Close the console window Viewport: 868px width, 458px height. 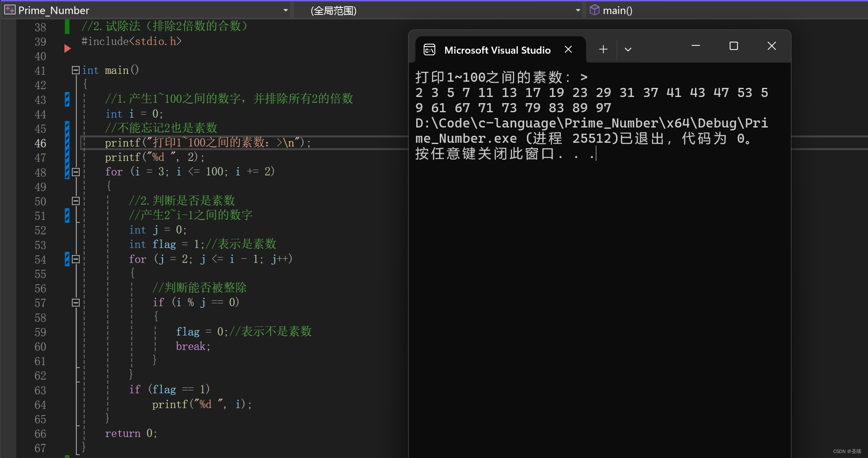click(x=772, y=46)
